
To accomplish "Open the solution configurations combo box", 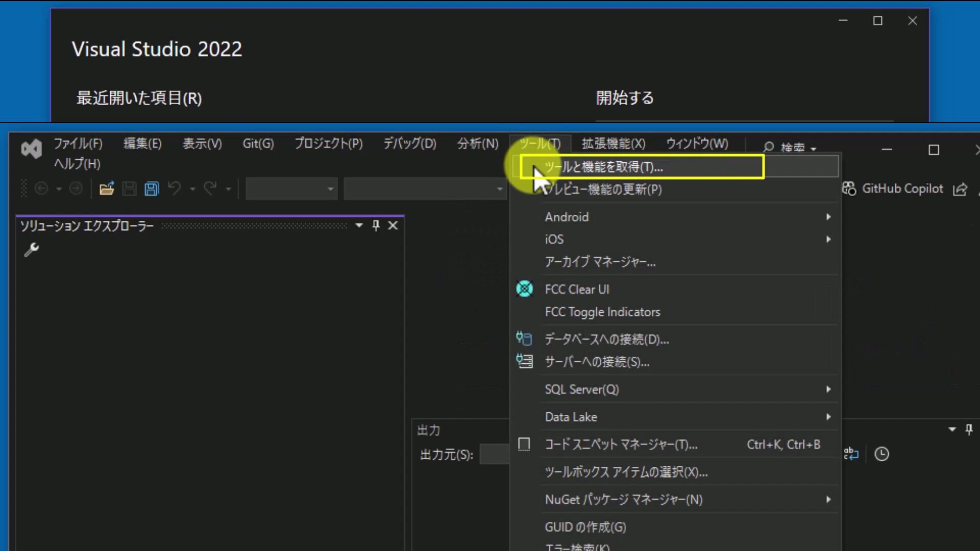I will coord(291,189).
